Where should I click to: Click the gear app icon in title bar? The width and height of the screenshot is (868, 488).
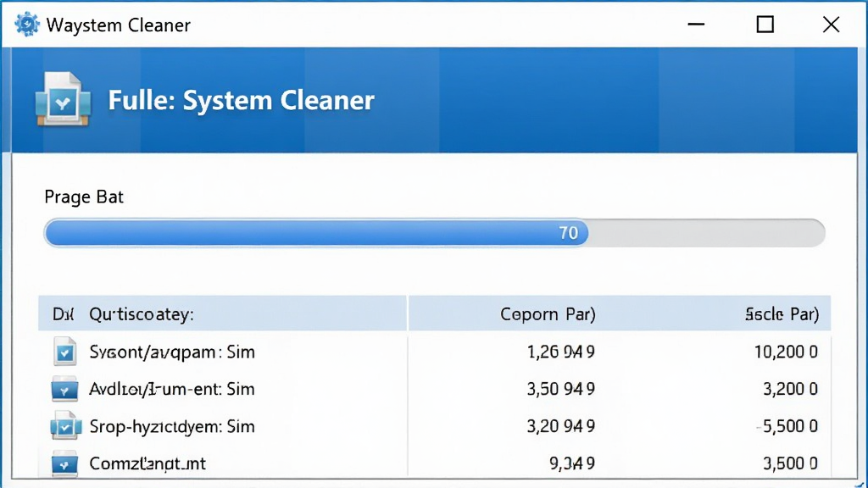click(x=26, y=25)
